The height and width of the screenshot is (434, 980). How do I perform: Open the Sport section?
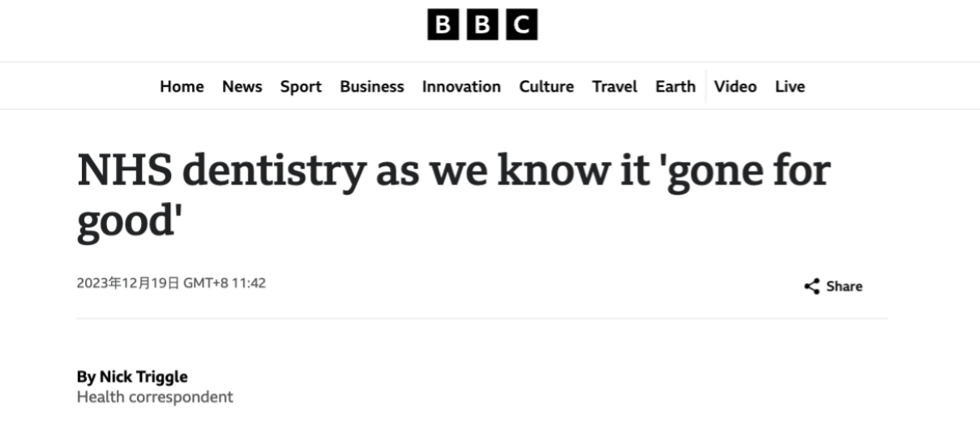click(301, 87)
